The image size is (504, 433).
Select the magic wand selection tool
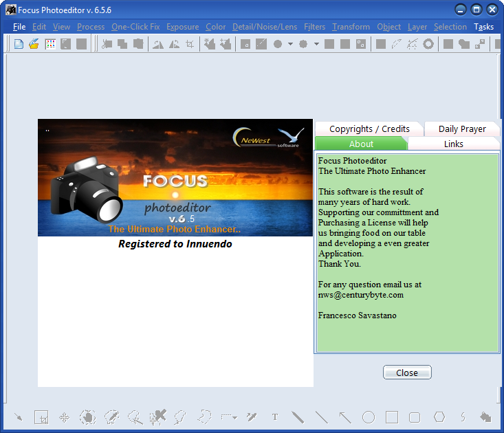[x=135, y=417]
